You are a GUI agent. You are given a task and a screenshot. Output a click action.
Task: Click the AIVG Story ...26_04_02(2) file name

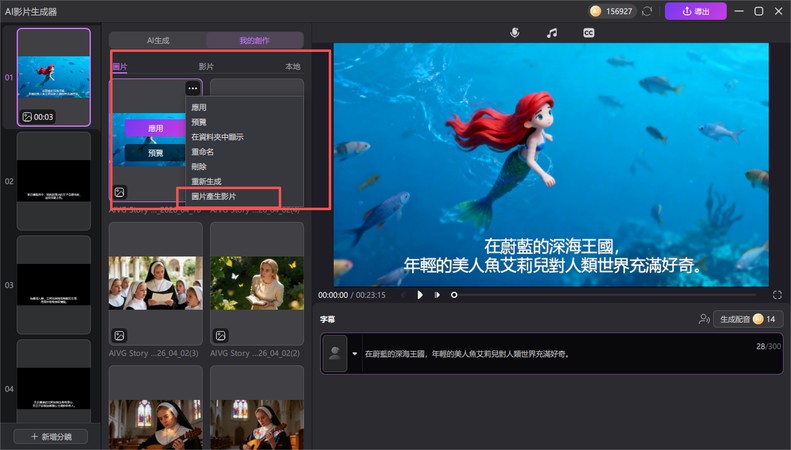255,353
